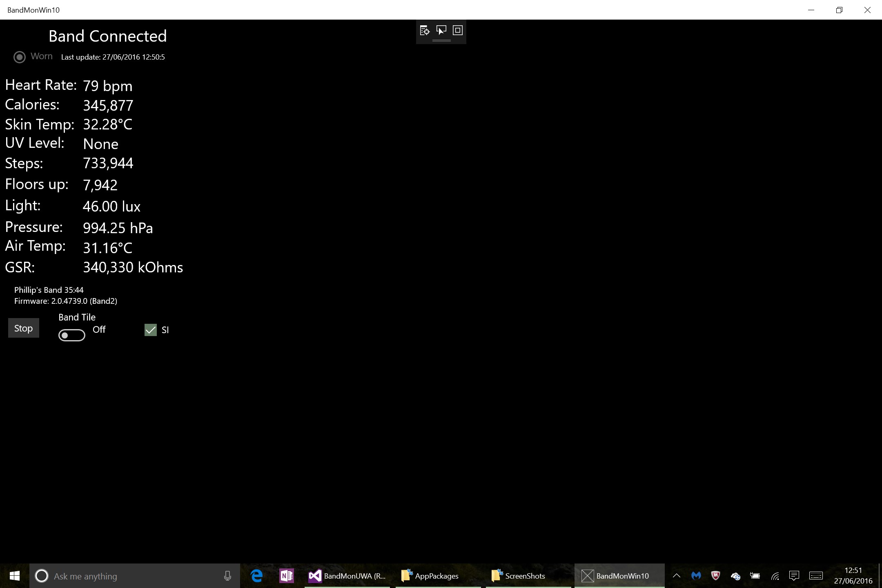Viewport: 882px width, 588px height.
Task: Open the Wi-Fi network flyout
Action: click(775, 576)
